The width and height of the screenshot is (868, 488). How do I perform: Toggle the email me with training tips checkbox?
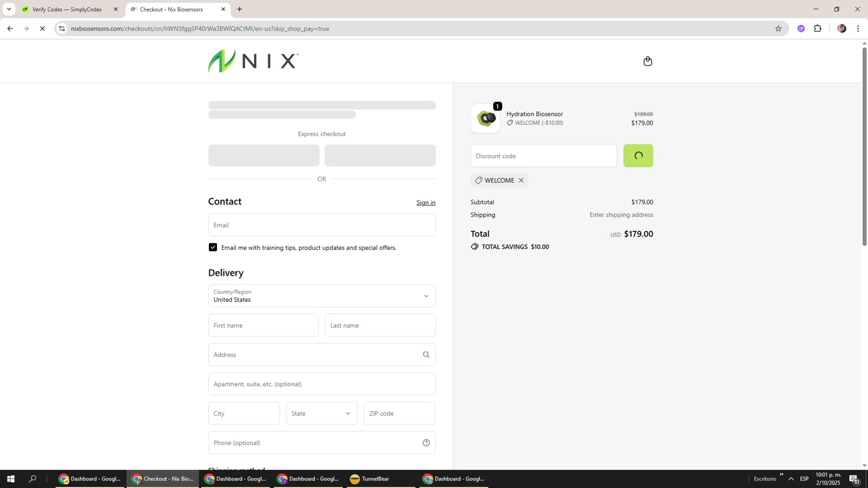point(213,247)
